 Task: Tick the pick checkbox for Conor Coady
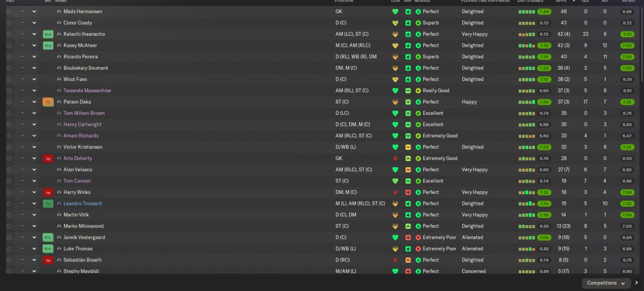[9, 23]
